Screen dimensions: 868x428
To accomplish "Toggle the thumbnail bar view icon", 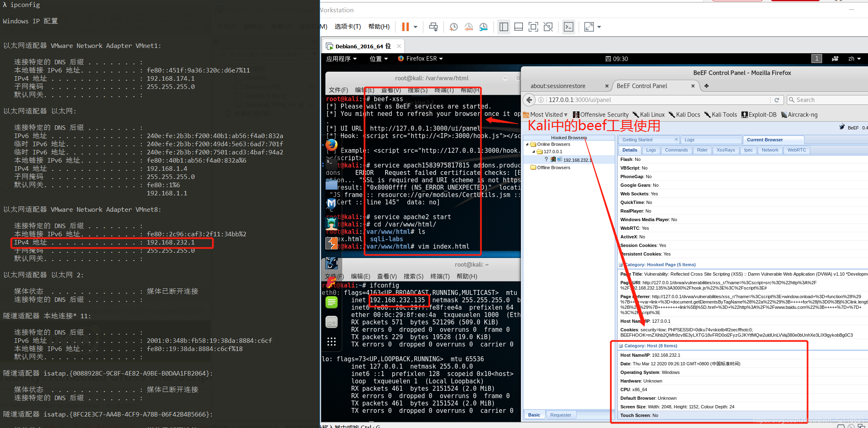I will 518,27.
